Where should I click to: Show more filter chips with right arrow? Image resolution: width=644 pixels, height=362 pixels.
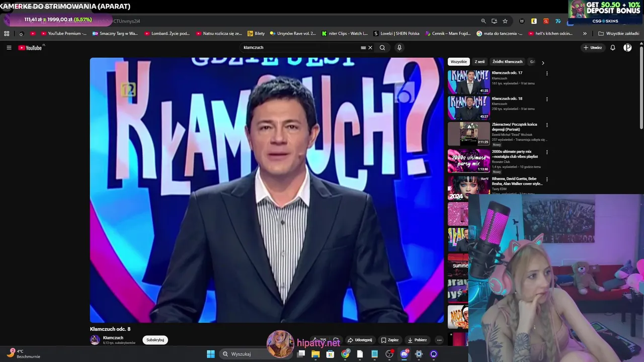(x=542, y=62)
